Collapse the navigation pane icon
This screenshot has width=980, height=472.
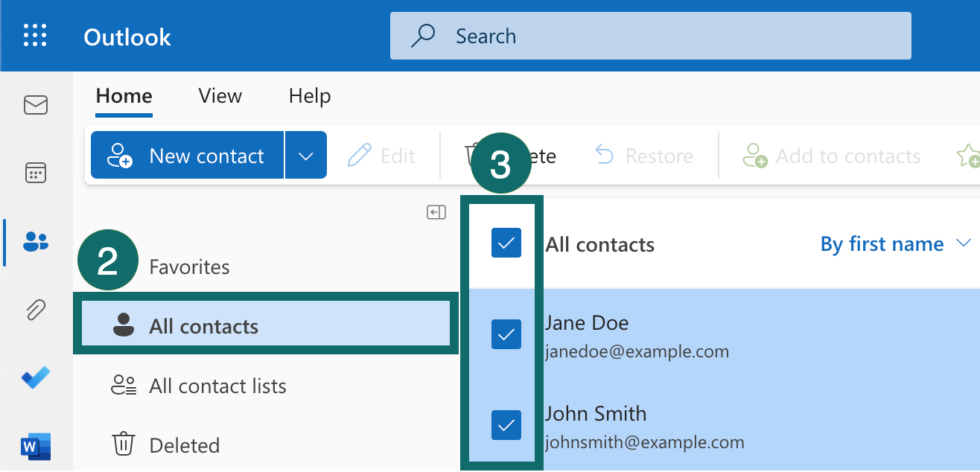[436, 213]
